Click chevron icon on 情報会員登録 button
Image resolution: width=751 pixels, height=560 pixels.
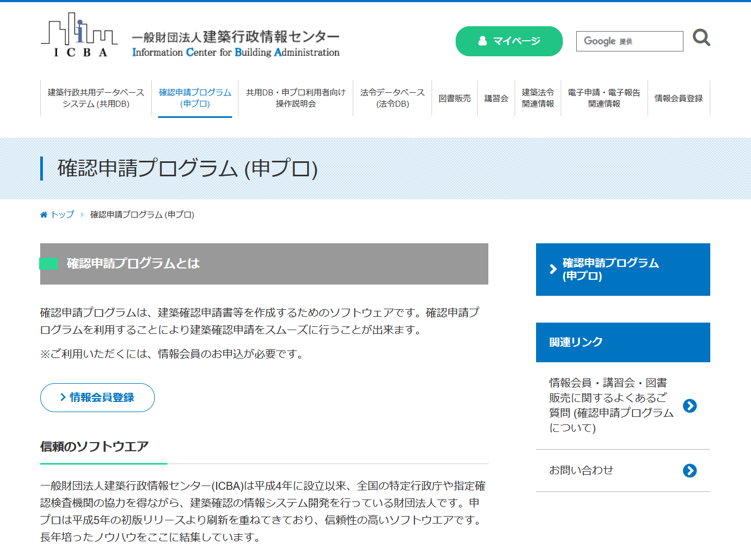click(x=63, y=398)
